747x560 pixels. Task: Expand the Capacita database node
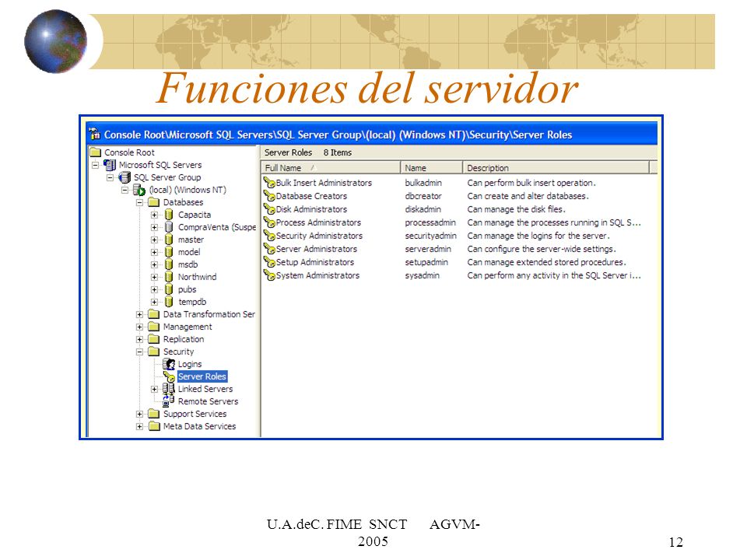[154, 215]
